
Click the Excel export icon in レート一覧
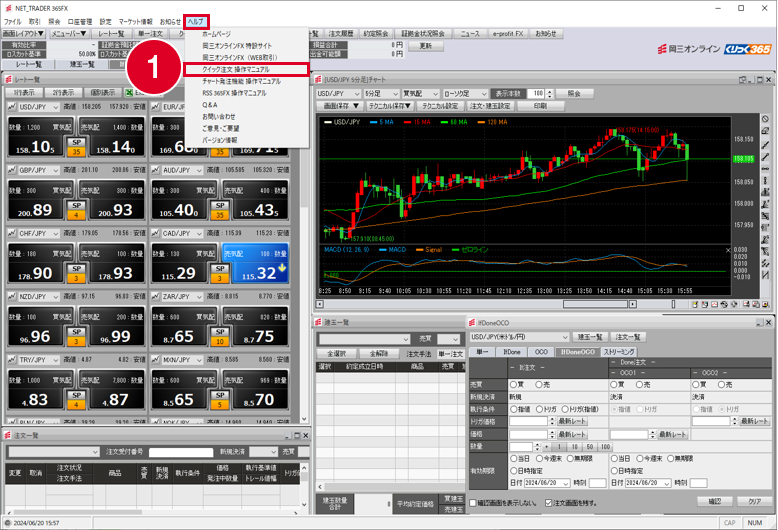pyautogui.click(x=129, y=93)
